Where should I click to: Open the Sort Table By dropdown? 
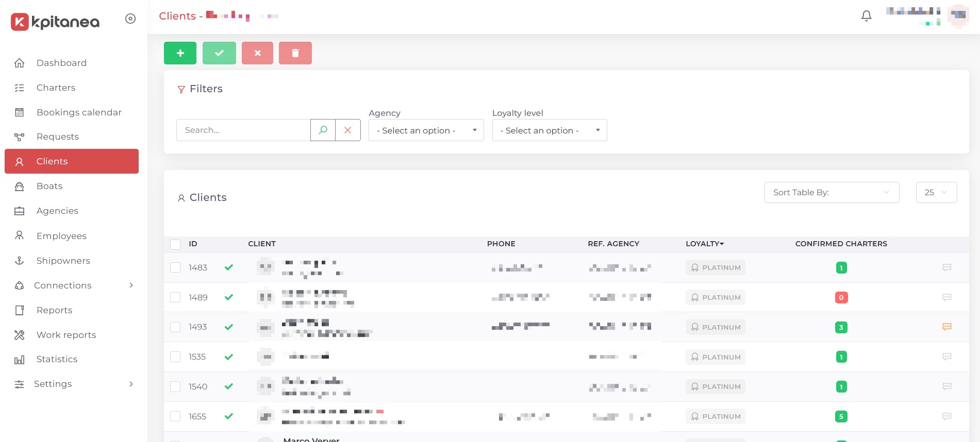(x=832, y=192)
